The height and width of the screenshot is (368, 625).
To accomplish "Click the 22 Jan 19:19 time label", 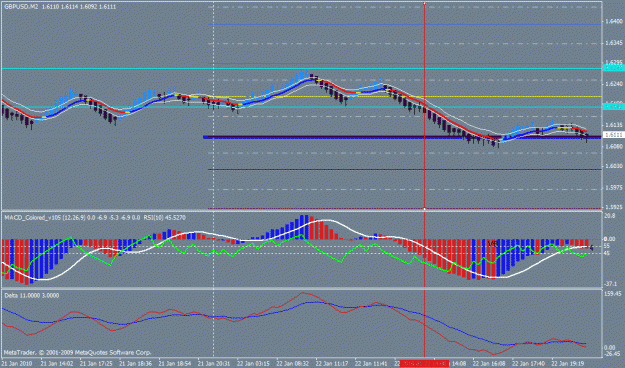I will (x=568, y=363).
